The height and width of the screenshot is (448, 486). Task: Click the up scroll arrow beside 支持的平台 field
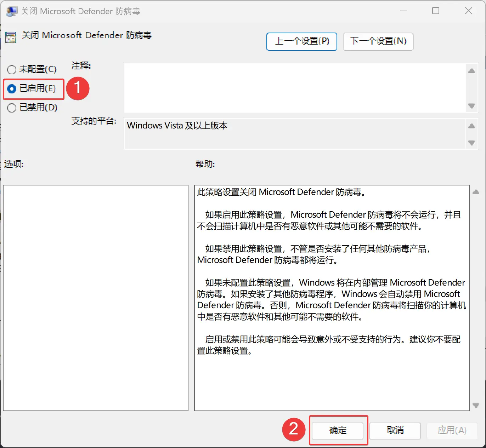click(x=471, y=126)
